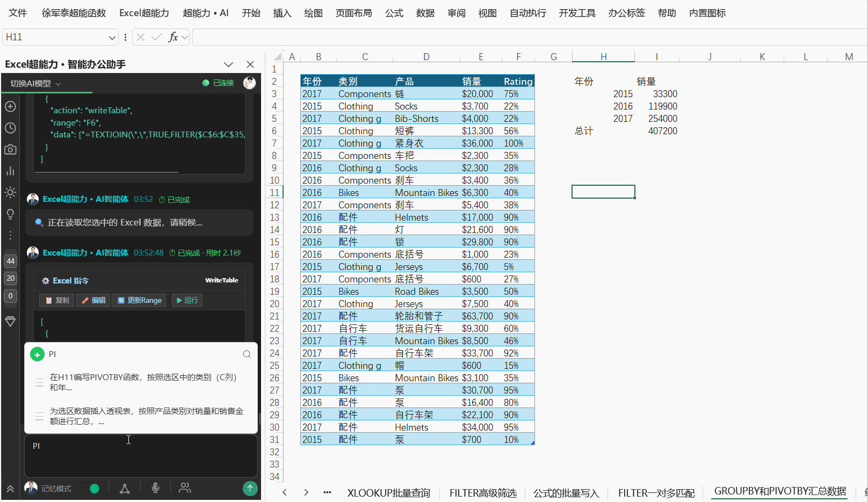Open the 徐军泰超能函数 ribbon tab
868x502 pixels.
tap(74, 13)
